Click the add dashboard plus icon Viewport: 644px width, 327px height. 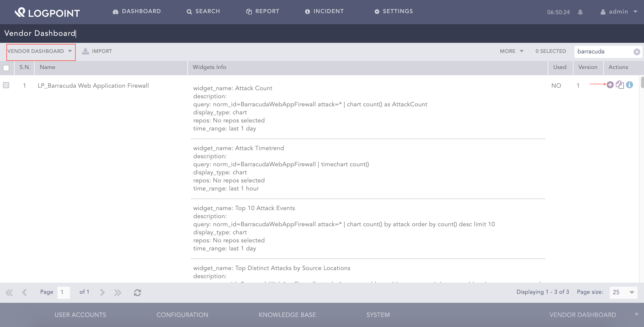pyautogui.click(x=610, y=85)
